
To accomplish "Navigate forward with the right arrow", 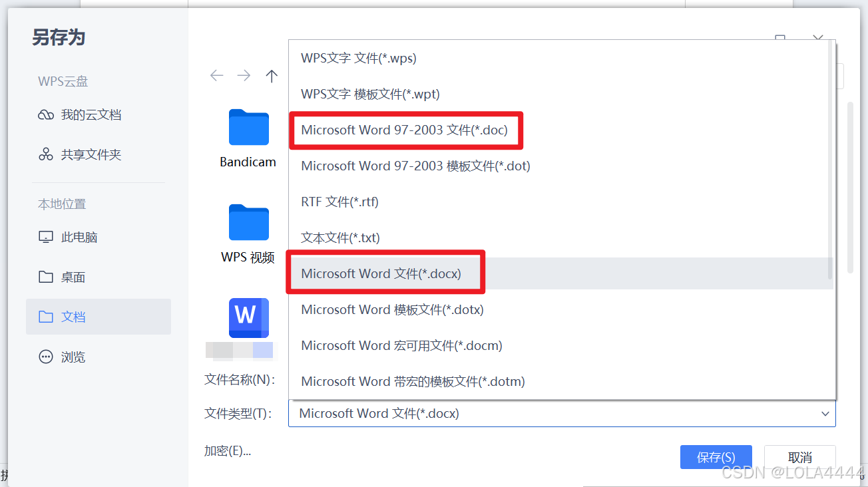I will (244, 76).
